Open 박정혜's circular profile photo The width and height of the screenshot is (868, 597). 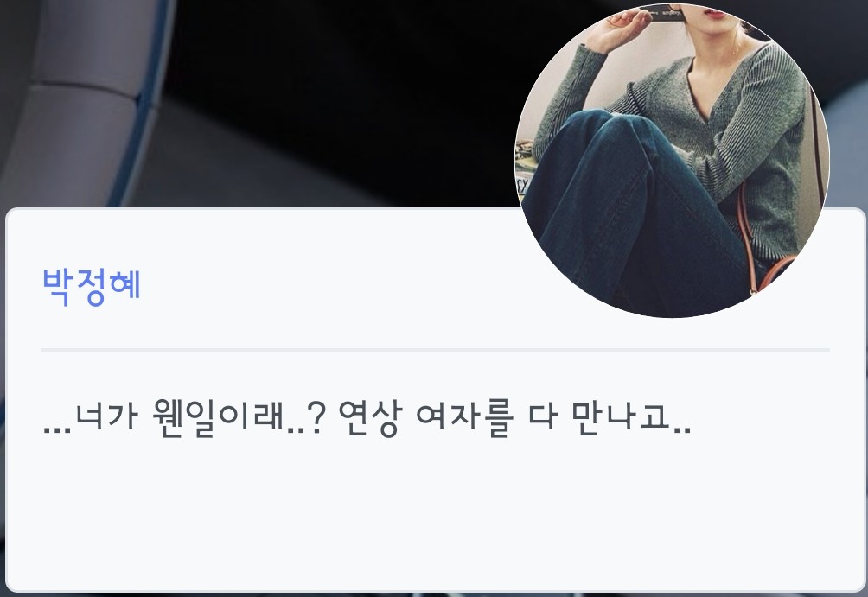click(672, 161)
